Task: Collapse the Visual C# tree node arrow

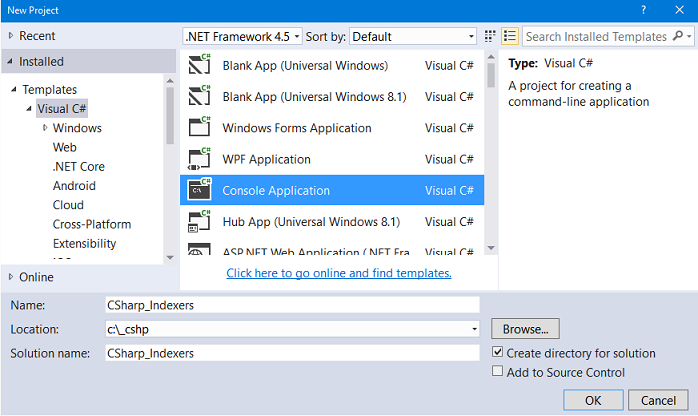Action: 29,109
